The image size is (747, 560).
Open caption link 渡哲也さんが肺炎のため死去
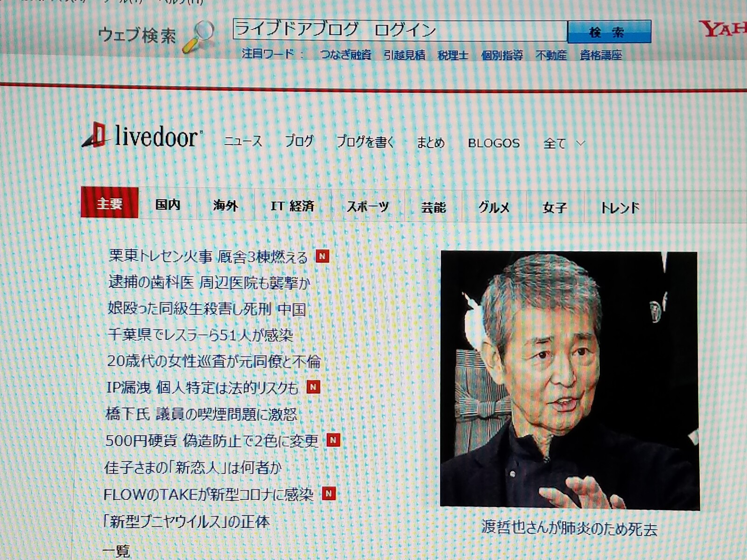[569, 529]
